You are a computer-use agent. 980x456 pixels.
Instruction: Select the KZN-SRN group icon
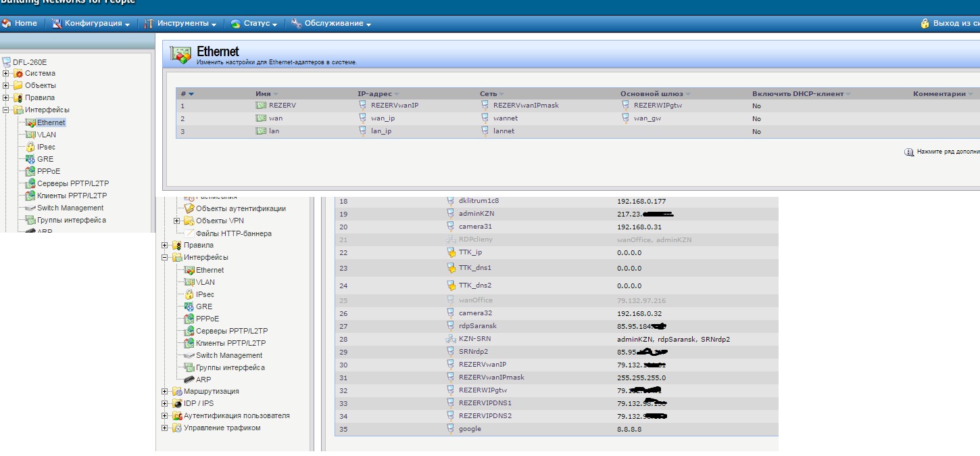451,339
